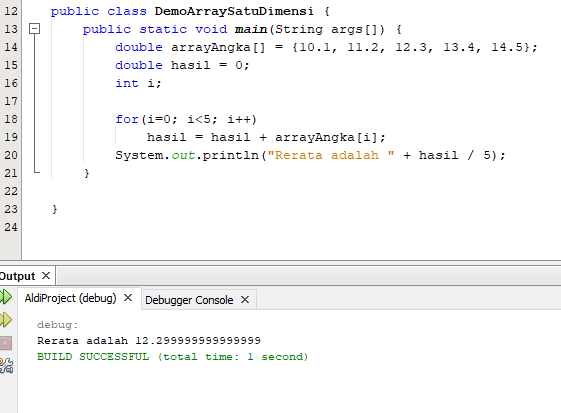
Task: Click the "Rerata adalah " string literal
Action: (x=331, y=155)
